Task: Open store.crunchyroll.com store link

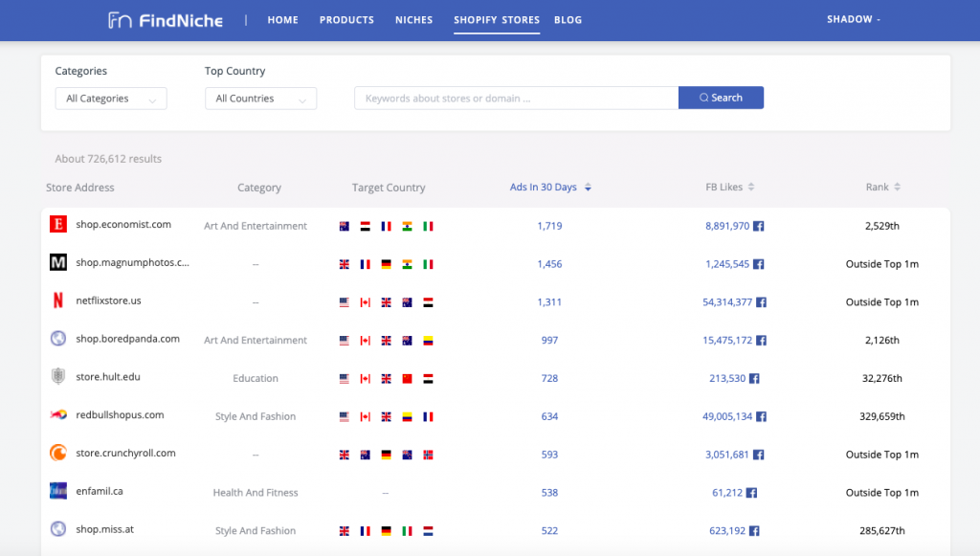Action: (x=125, y=453)
